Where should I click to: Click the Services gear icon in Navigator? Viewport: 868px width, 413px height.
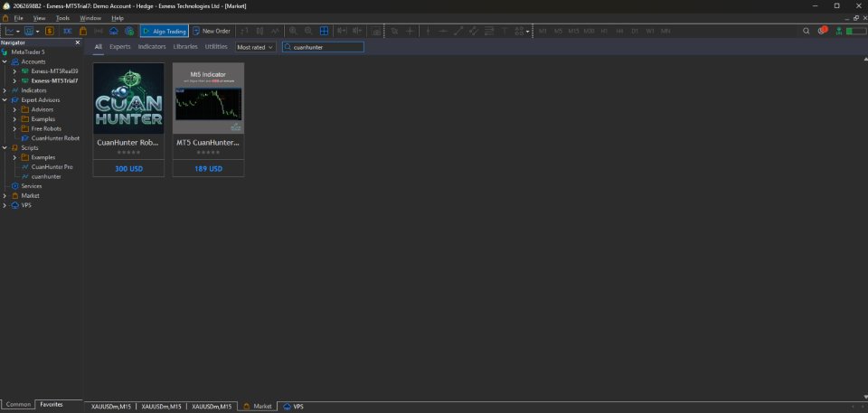(x=15, y=186)
